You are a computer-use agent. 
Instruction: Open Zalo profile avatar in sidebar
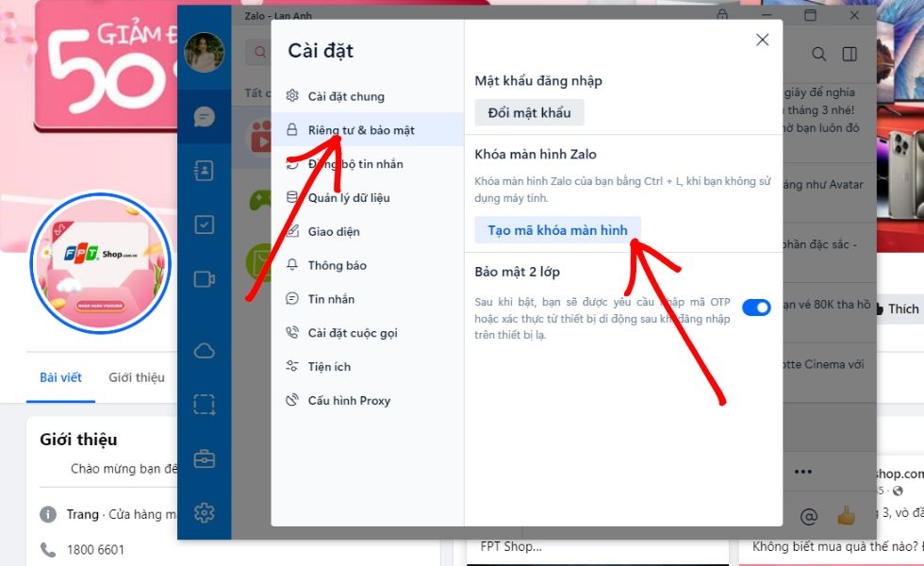pos(204,53)
